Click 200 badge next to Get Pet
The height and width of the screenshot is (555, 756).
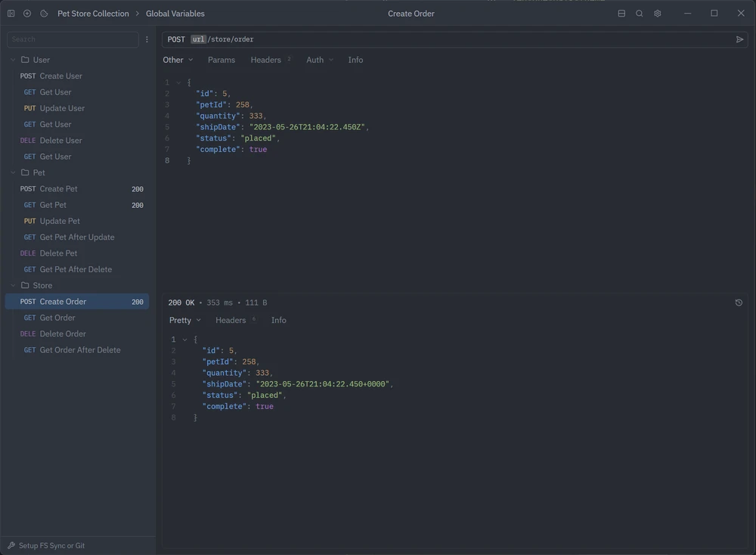pos(138,206)
